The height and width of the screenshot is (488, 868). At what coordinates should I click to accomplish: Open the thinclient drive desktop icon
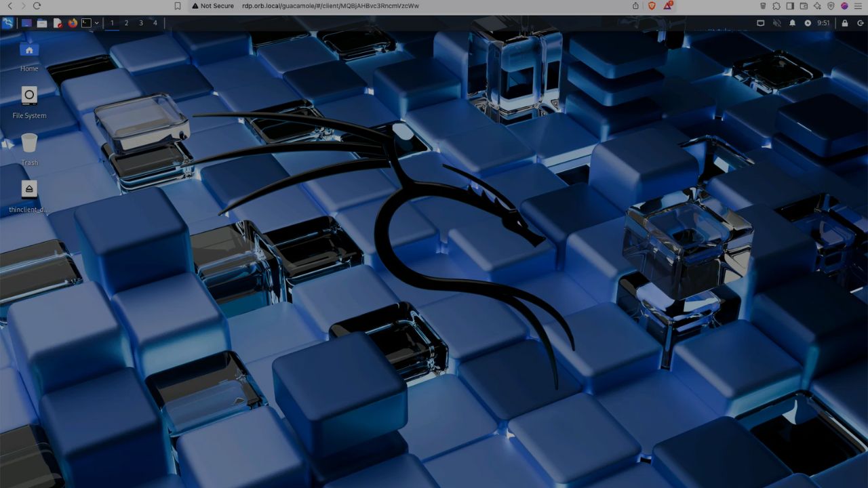tap(29, 189)
